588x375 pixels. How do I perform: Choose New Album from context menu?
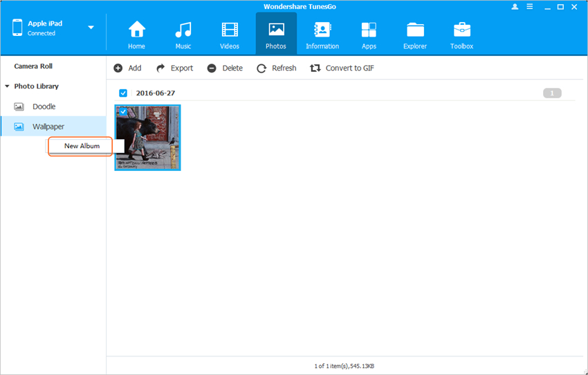click(82, 146)
